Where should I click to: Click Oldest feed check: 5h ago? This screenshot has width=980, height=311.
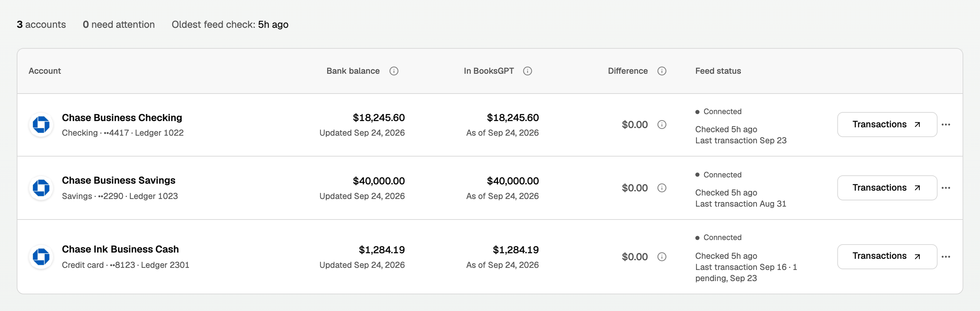(230, 25)
